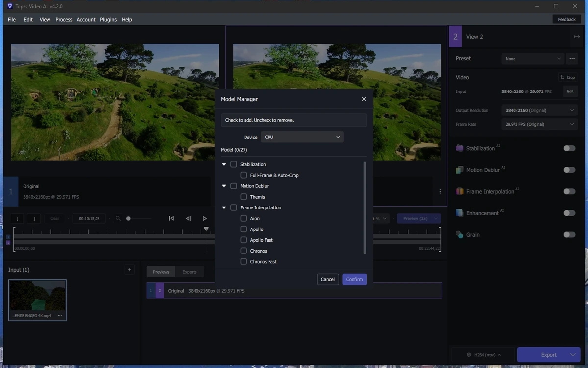
Task: Open the Edit menu
Action: 28,20
